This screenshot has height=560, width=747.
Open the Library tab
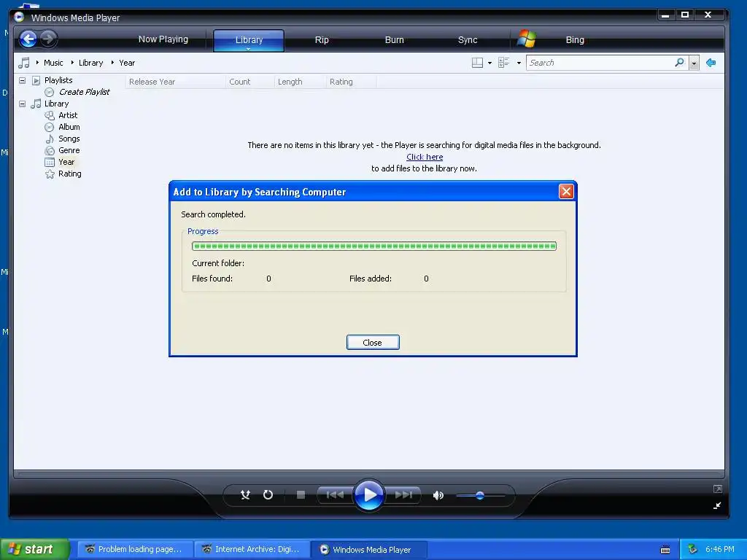click(249, 39)
